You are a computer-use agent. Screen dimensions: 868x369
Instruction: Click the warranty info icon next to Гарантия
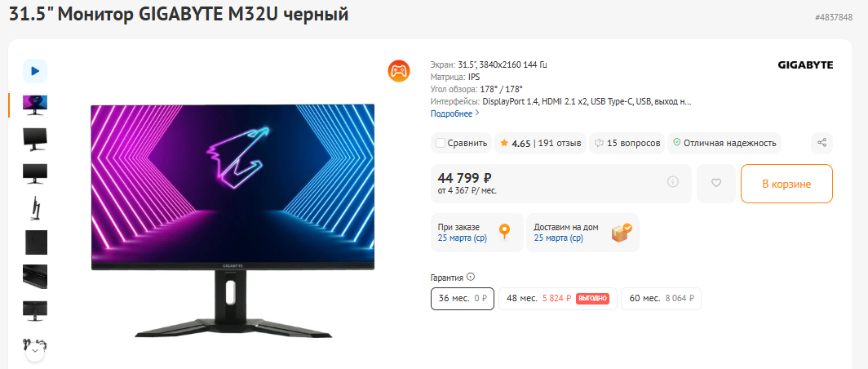[x=471, y=277]
